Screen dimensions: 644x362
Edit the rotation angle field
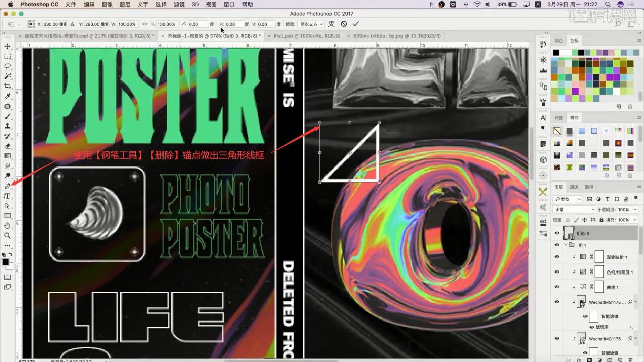point(197,24)
